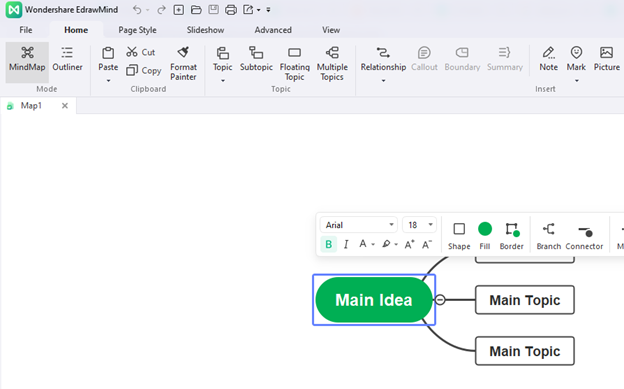Insert a Relationship line
624x389 pixels.
click(383, 59)
